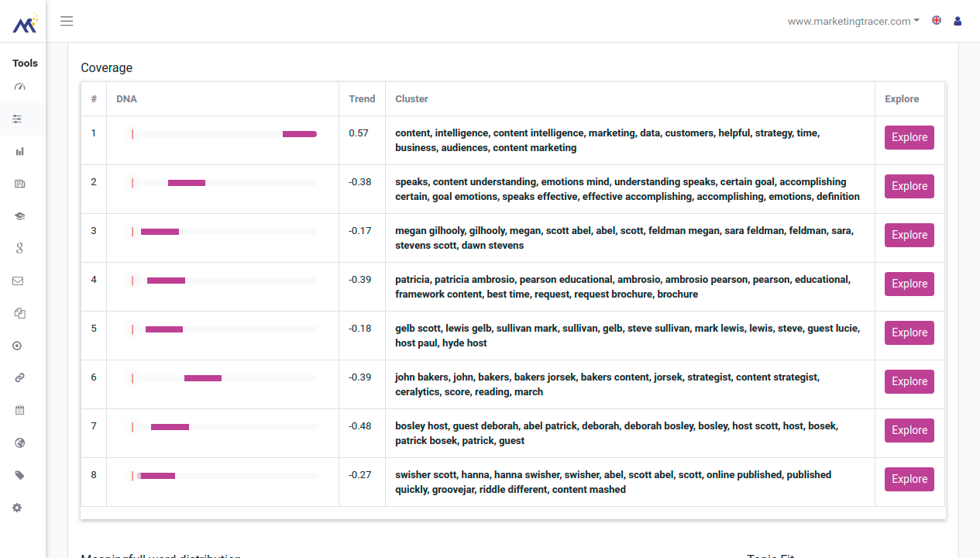This screenshot has width=980, height=558.
Task: Toggle the hamburger menu to collapse sidebar
Action: pos(67,21)
